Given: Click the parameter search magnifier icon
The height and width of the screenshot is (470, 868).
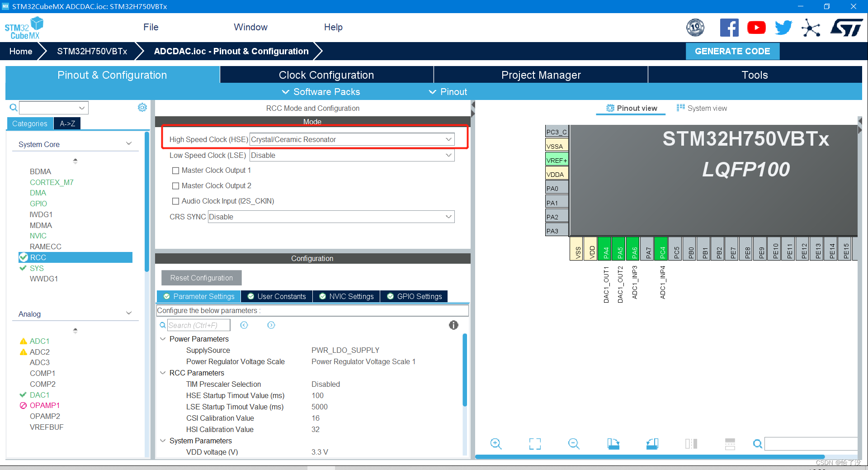Looking at the screenshot, I should click(x=163, y=325).
